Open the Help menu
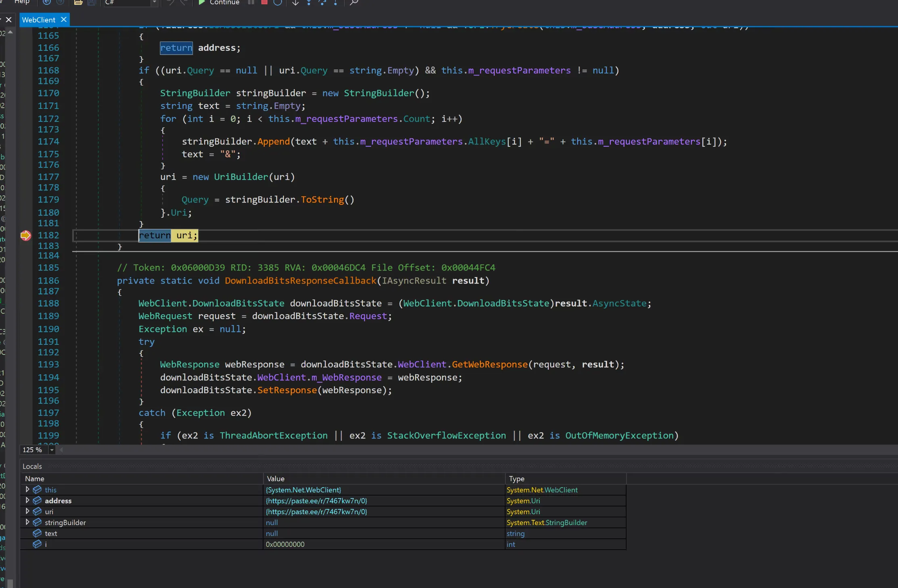The width and height of the screenshot is (898, 588). coord(22,2)
